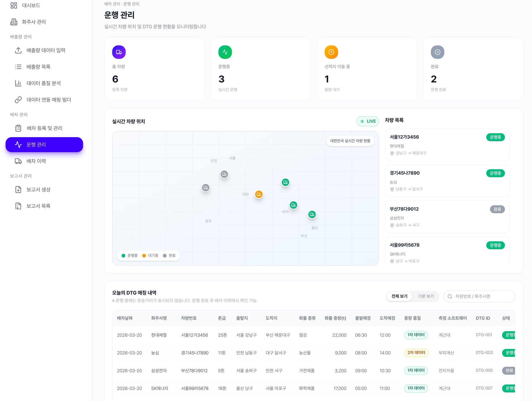
Task: Click the orange clock icon on 선적지 이동 중 card
Action: click(331, 52)
